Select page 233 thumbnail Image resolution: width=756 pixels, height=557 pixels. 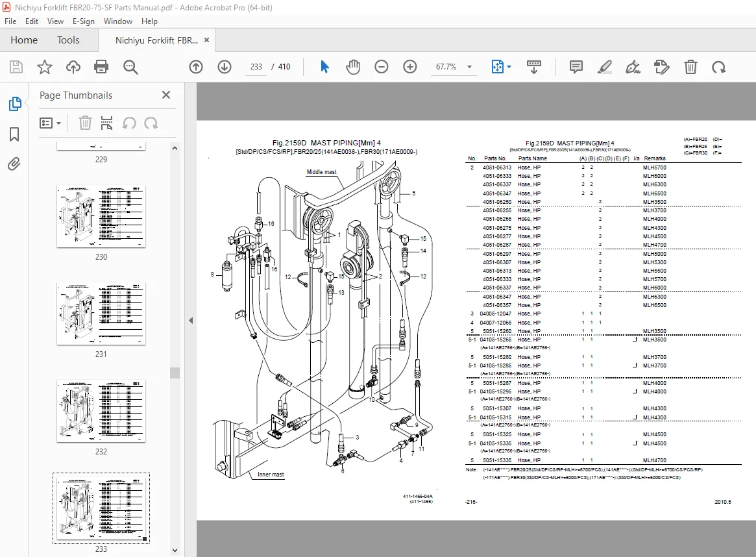coord(101,508)
